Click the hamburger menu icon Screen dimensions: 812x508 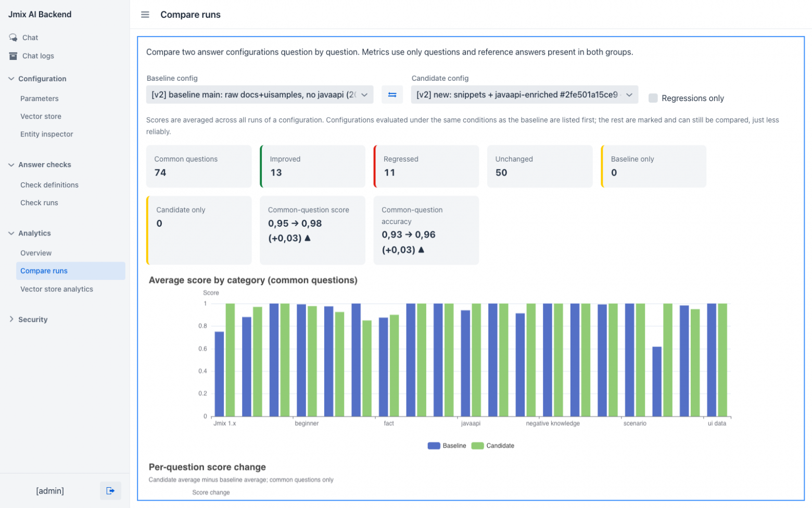click(x=145, y=15)
